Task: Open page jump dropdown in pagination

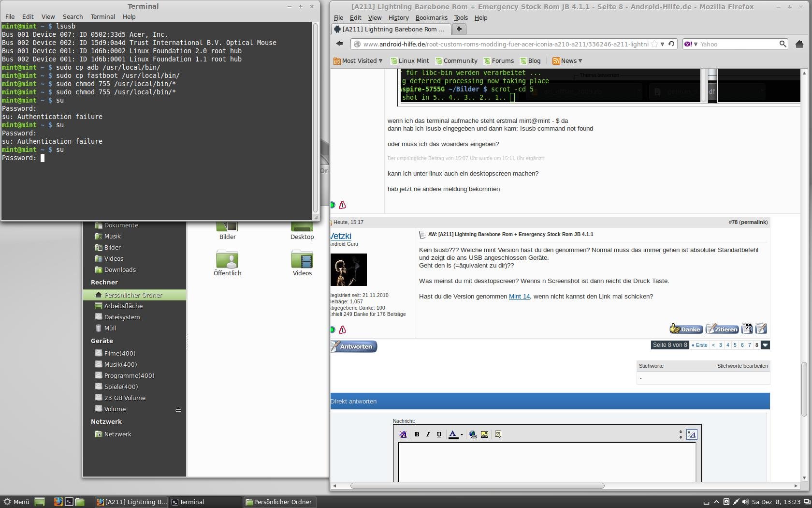Action: pos(765,345)
